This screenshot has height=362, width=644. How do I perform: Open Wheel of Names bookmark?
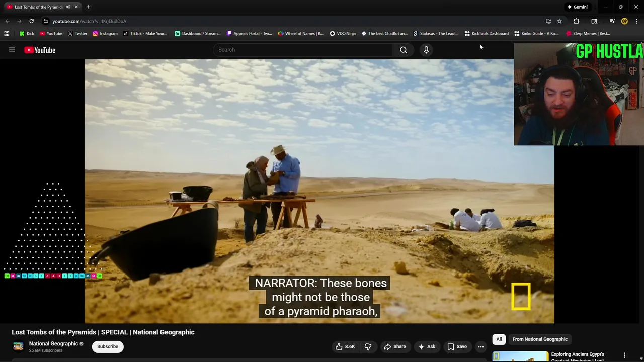300,34
